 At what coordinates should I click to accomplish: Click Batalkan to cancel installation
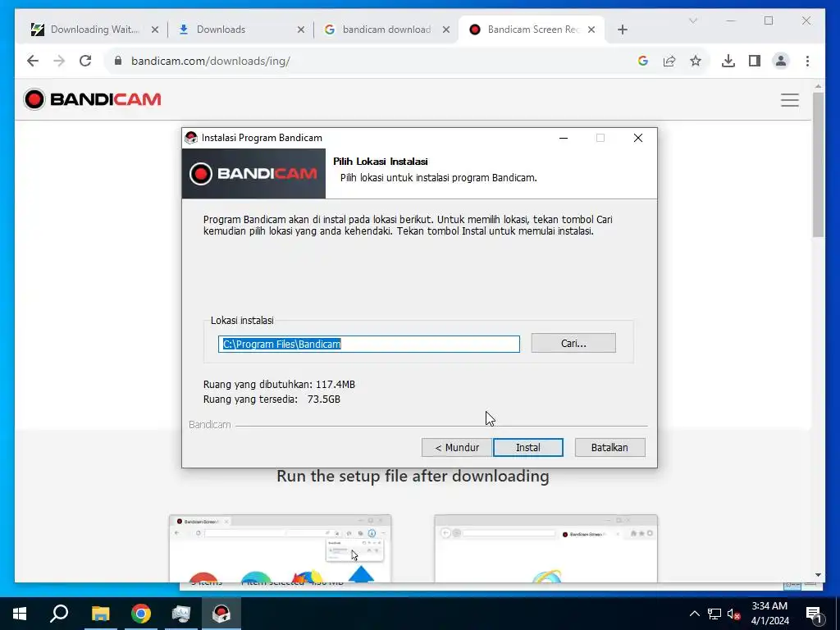(609, 447)
